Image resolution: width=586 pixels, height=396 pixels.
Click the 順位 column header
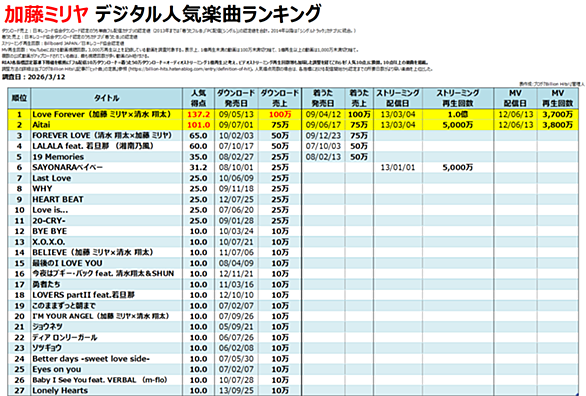pos(19,98)
